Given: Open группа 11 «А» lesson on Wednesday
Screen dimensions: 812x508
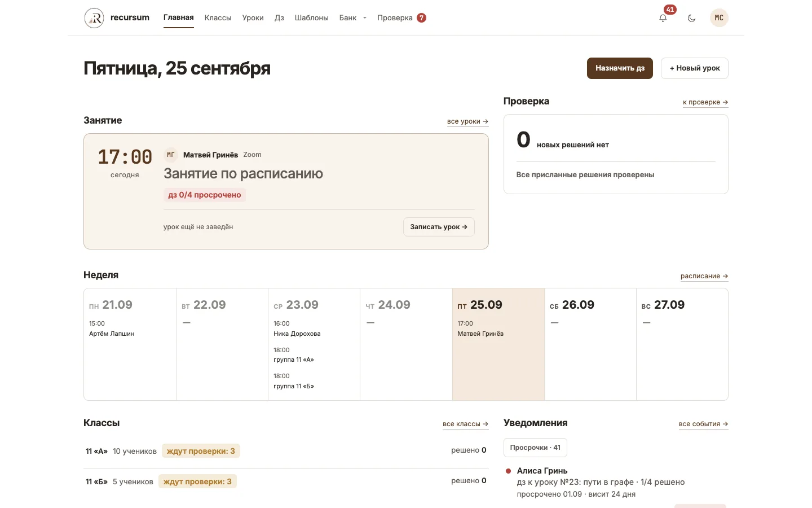Looking at the screenshot, I should (294, 355).
